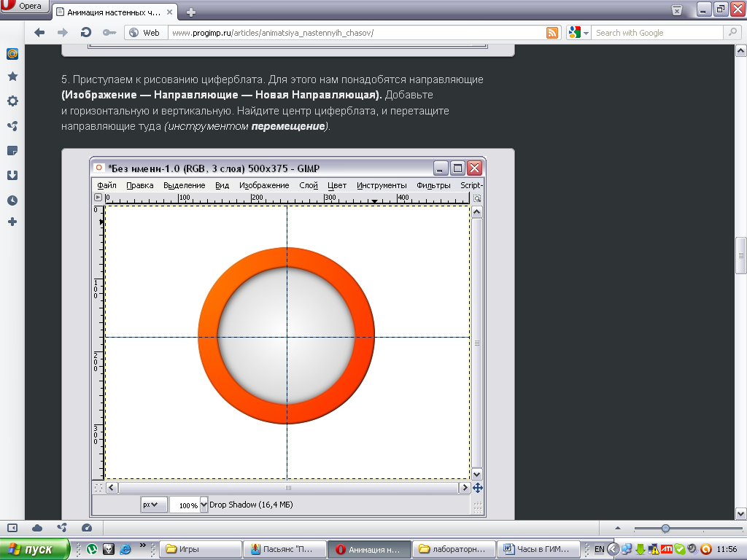
Task: Expand the 100% zoom dropdown arrow
Action: (204, 505)
